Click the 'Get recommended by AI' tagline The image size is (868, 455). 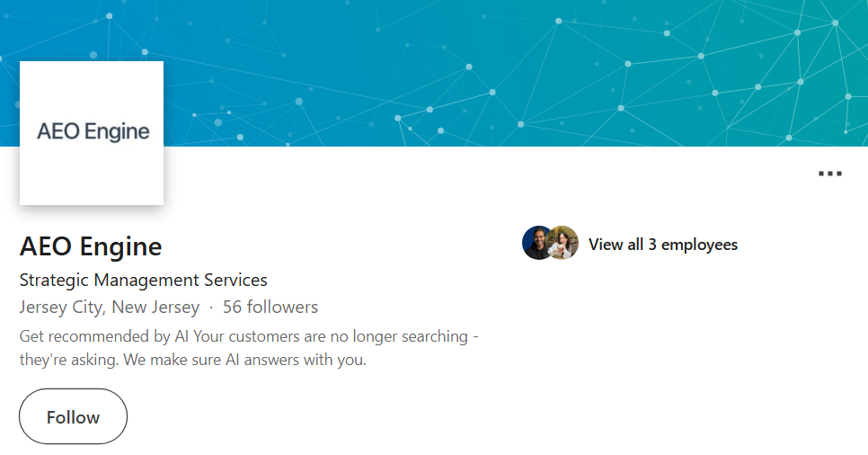point(110,336)
